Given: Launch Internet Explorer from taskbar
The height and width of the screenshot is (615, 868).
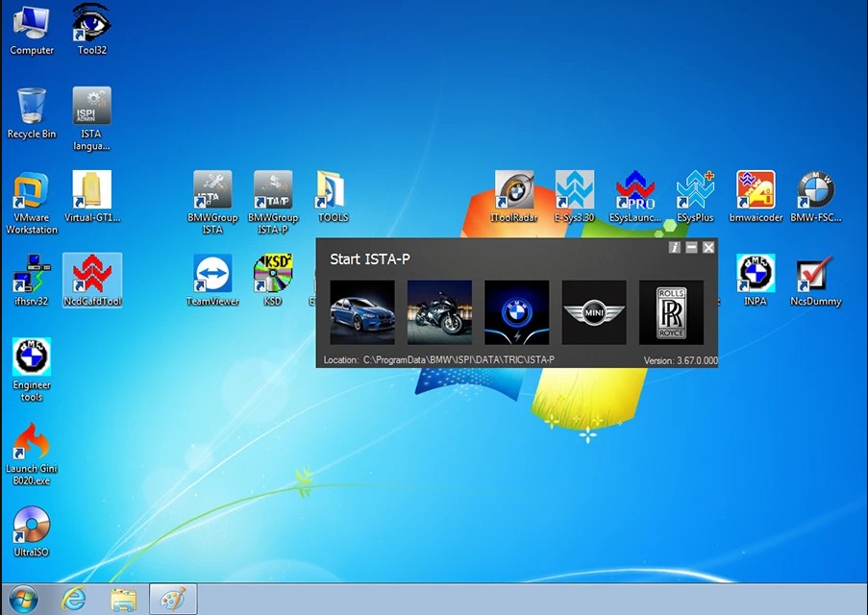Looking at the screenshot, I should click(73, 600).
